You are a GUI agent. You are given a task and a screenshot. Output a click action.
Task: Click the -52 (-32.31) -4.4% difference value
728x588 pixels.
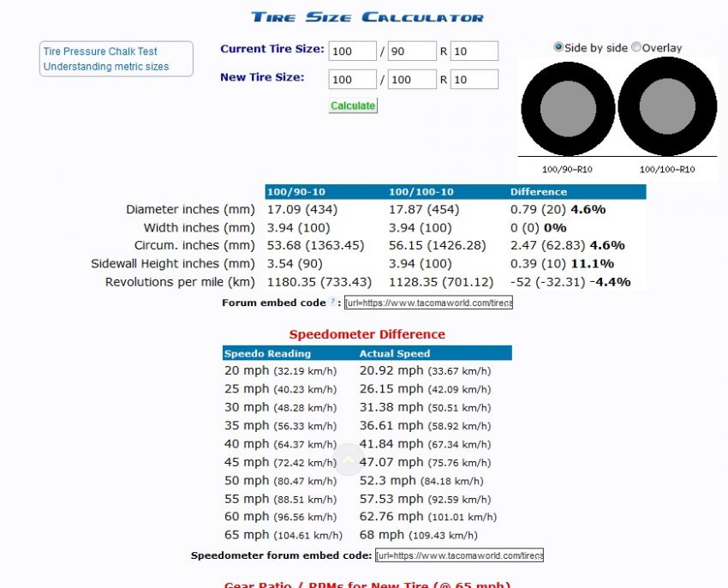click(x=570, y=282)
